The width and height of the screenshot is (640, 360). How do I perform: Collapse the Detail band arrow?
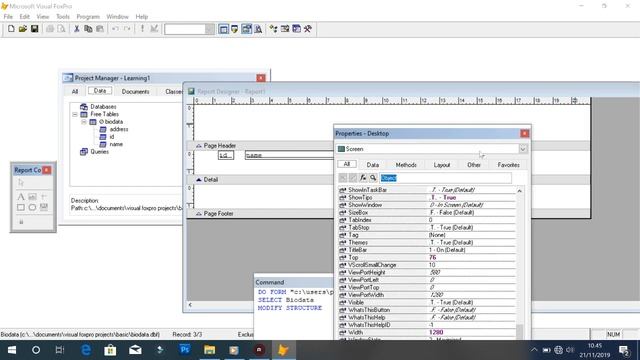199,180
